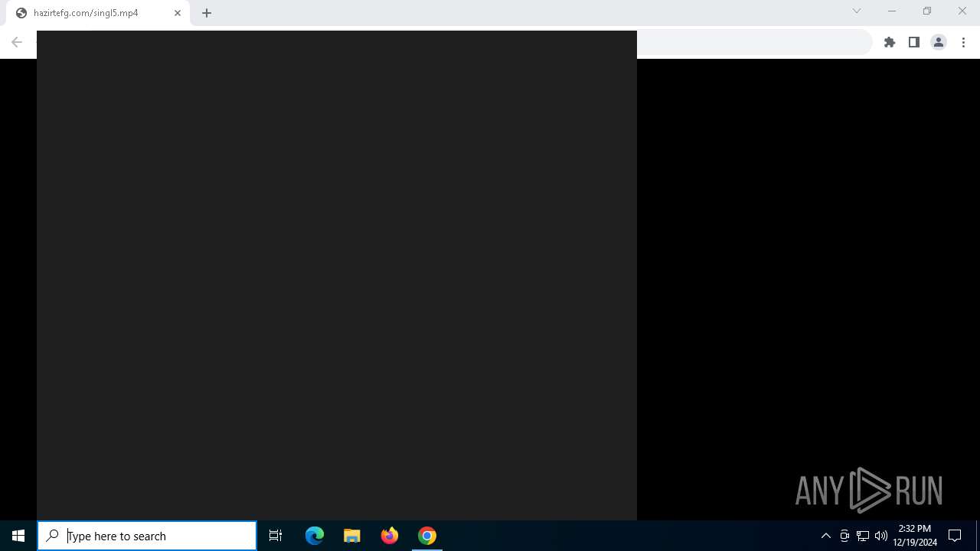The image size is (980, 551).
Task: Expand the tab search chevron
Action: 857,11
